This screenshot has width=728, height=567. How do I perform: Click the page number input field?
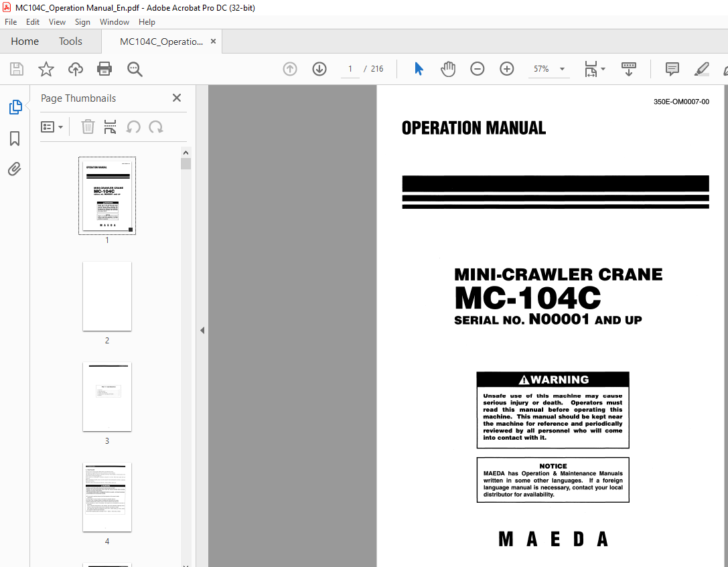tap(350, 69)
